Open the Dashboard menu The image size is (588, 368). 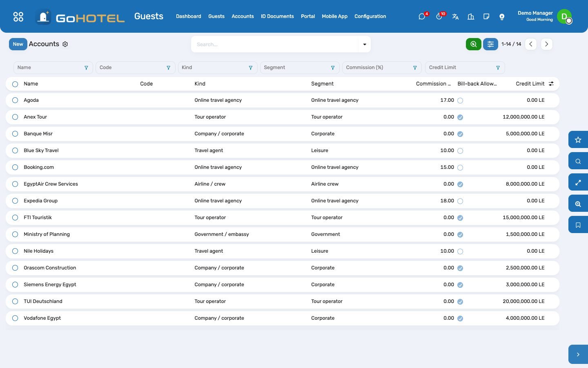point(189,16)
